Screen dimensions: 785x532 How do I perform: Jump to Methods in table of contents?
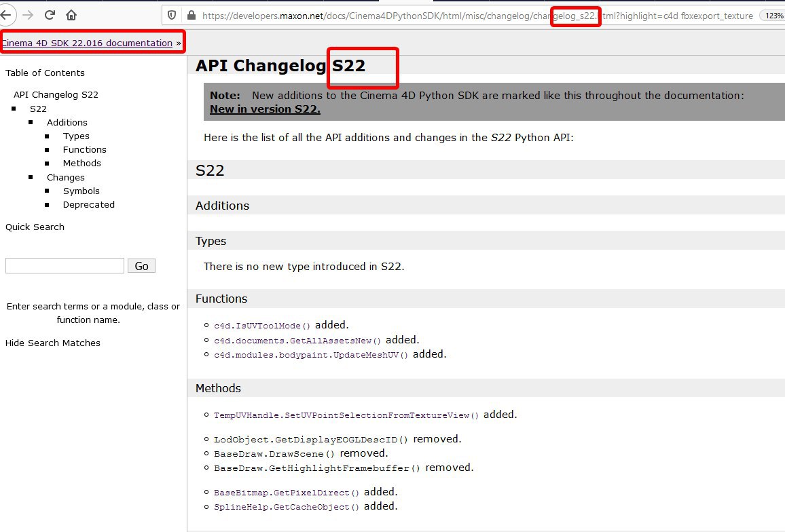click(82, 163)
